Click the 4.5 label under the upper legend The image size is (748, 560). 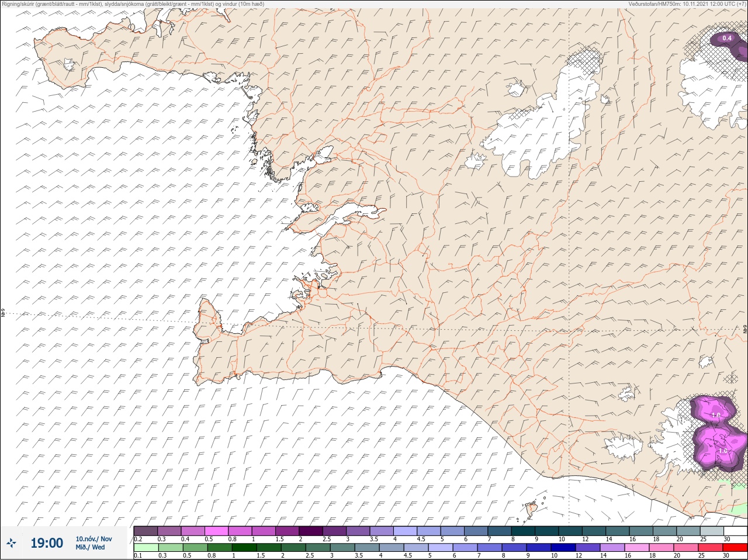coord(421,539)
